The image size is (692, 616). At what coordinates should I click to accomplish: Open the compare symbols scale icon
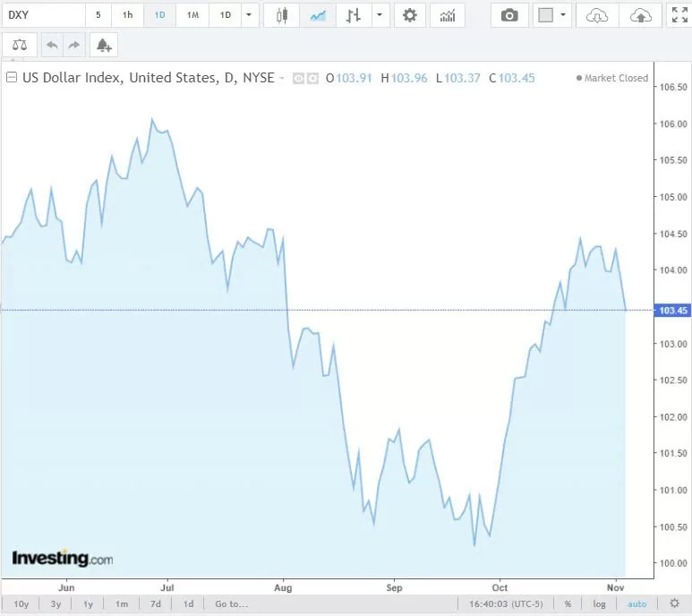[x=20, y=45]
